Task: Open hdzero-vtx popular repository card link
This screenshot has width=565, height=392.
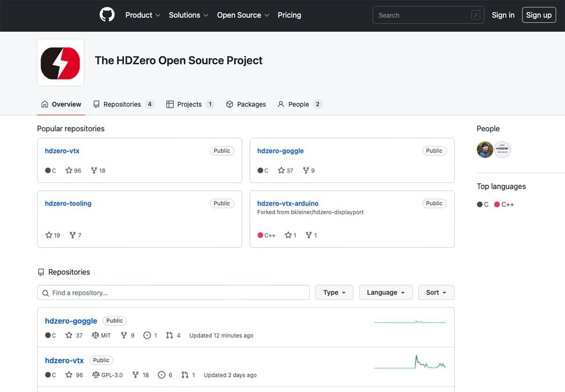Action: tap(62, 151)
